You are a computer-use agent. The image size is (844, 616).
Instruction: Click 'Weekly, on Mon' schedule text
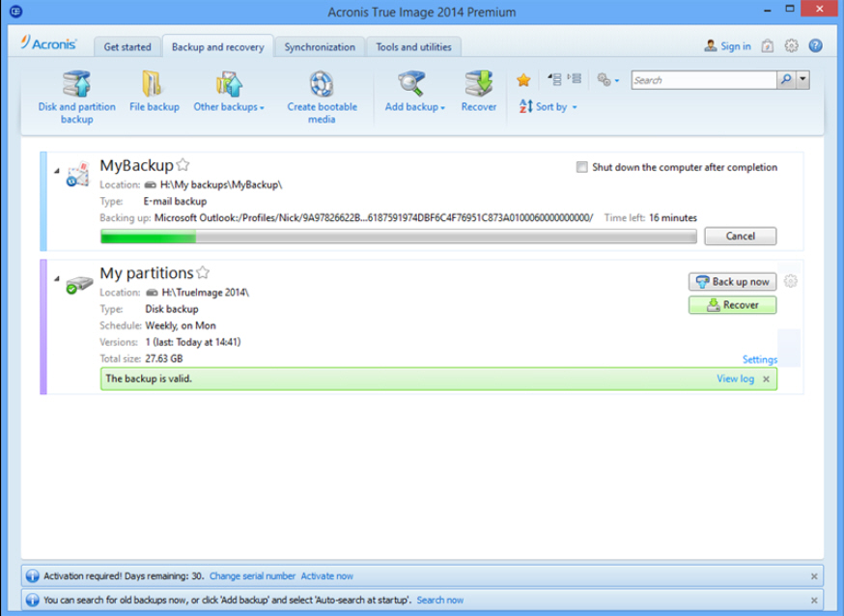[181, 325]
